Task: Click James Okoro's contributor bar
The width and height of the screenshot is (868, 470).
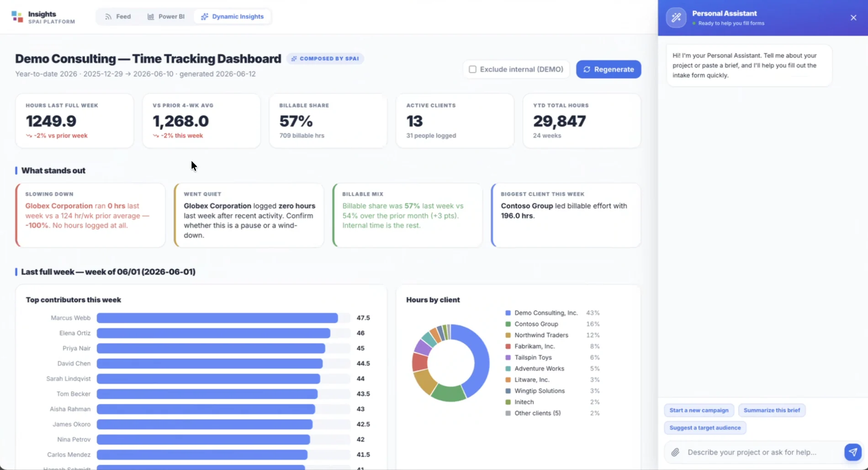Action: (x=205, y=424)
